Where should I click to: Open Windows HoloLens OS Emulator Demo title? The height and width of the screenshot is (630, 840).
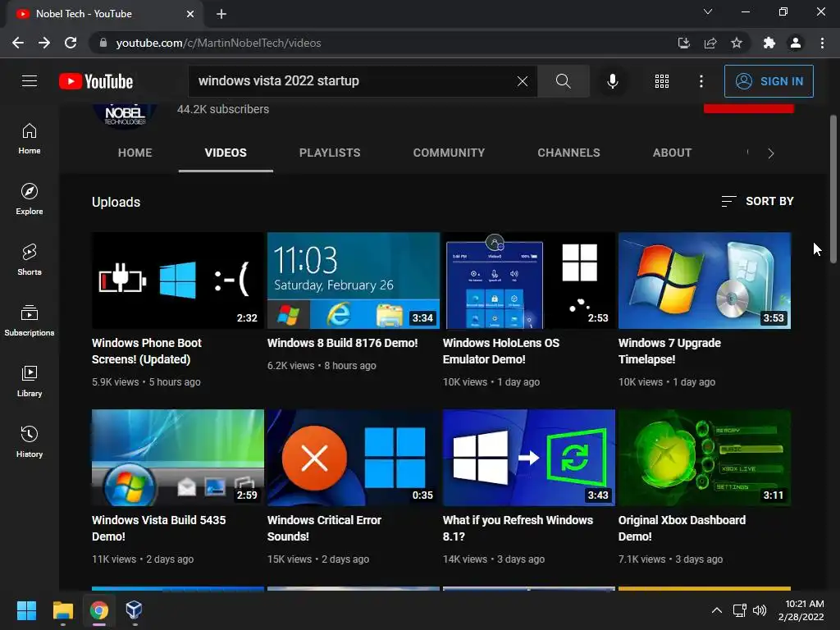(501, 351)
